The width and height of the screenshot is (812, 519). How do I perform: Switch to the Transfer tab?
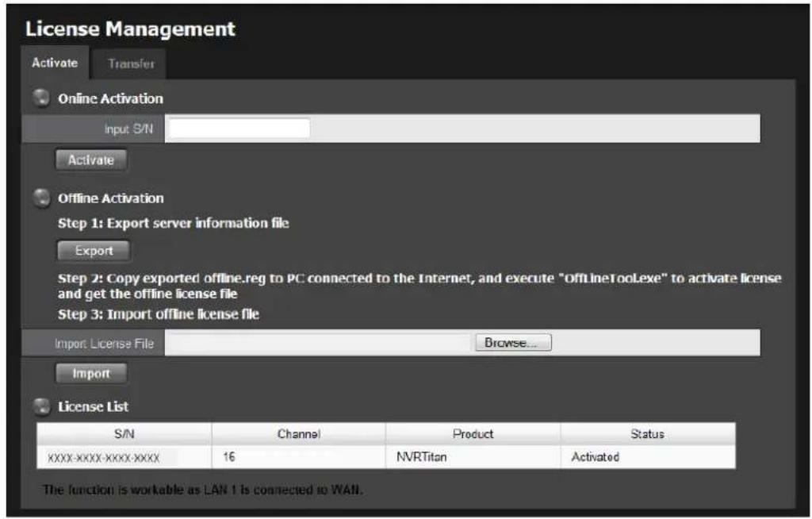(131, 63)
